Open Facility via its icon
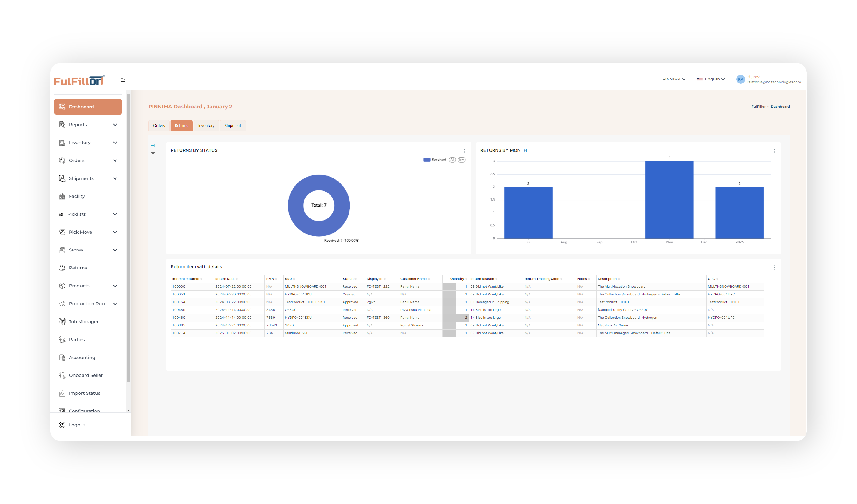This screenshot has height=504, width=857. coord(62,196)
